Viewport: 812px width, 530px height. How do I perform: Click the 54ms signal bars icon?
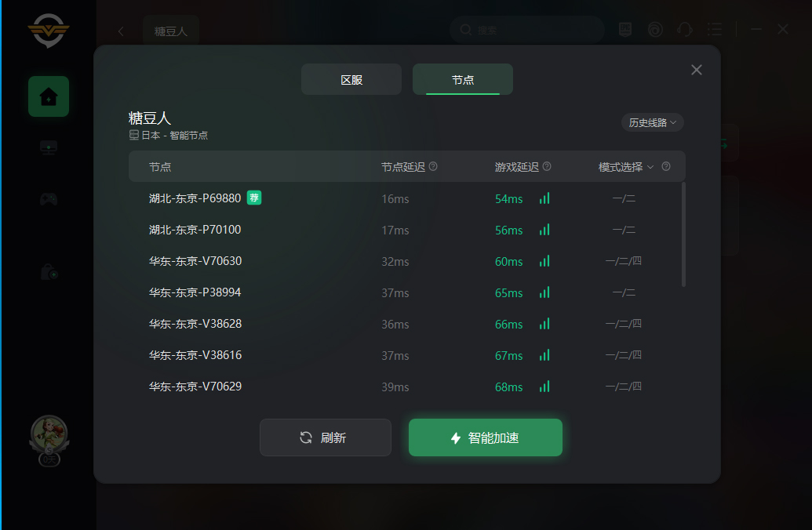pyautogui.click(x=544, y=198)
